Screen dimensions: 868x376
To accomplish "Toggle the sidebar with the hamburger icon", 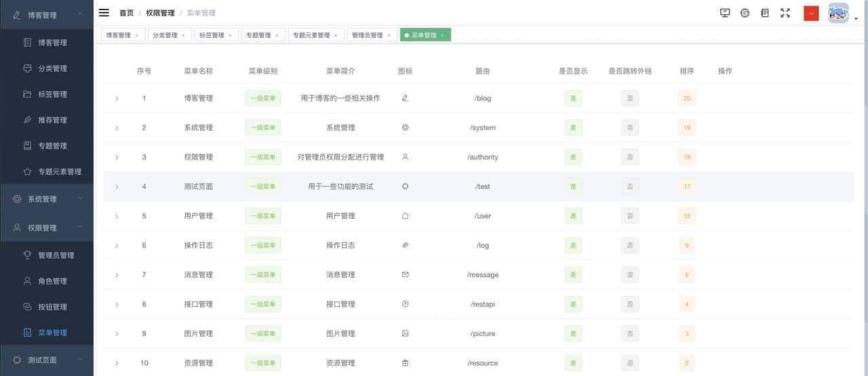I will (104, 12).
